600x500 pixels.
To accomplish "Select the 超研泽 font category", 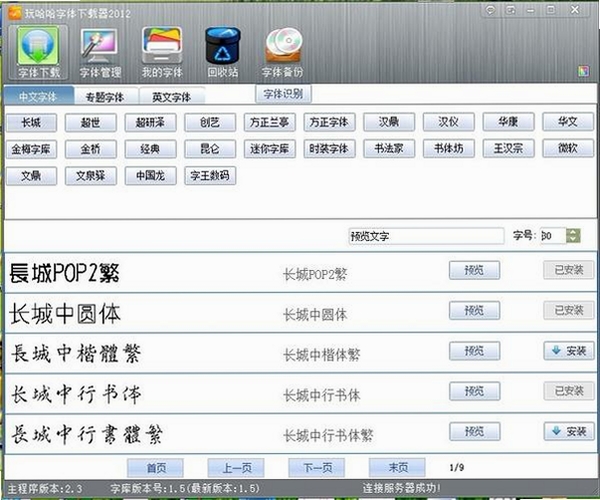I will click(x=150, y=122).
